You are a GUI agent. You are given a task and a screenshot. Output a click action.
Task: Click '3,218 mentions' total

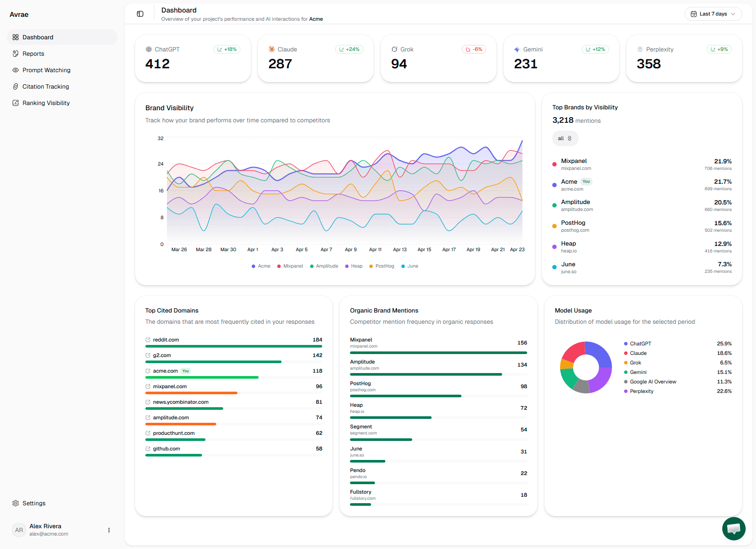pyautogui.click(x=577, y=120)
